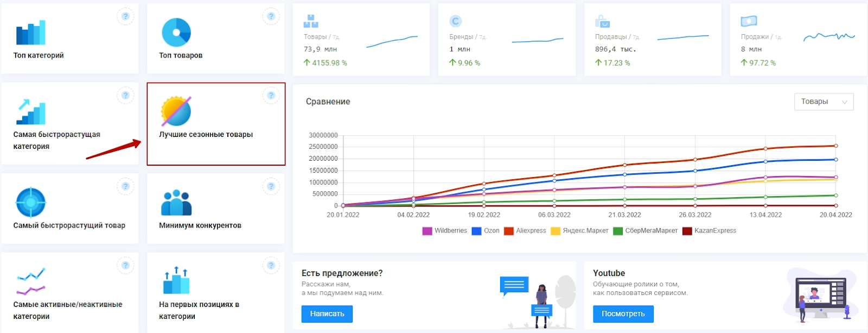The image size is (868, 333).
Task: Click Aliexpress data point at 20.04.2022
Action: click(x=836, y=146)
